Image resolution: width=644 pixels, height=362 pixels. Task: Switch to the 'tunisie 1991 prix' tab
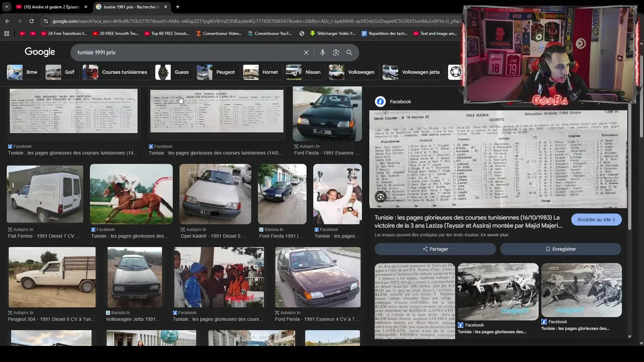(132, 7)
